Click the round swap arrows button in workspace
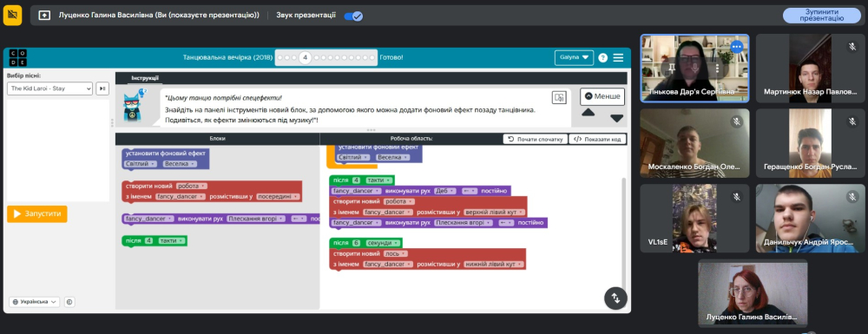 tap(615, 298)
